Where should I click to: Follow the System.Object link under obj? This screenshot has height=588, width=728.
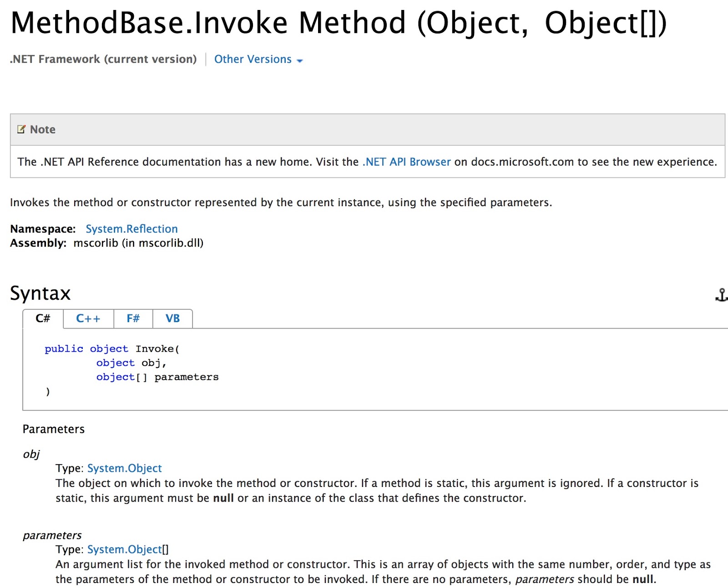coord(124,468)
